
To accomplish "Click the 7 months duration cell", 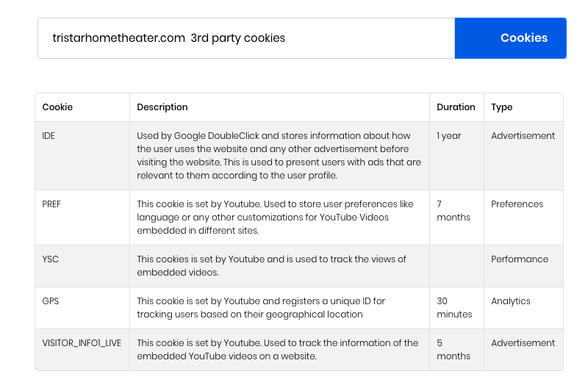I will [456, 218].
